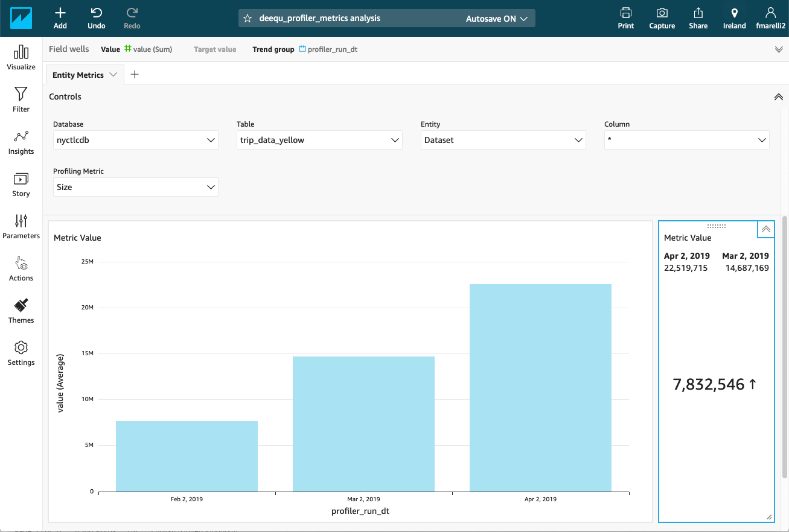
Task: Open the Actions pane
Action: coord(21,269)
